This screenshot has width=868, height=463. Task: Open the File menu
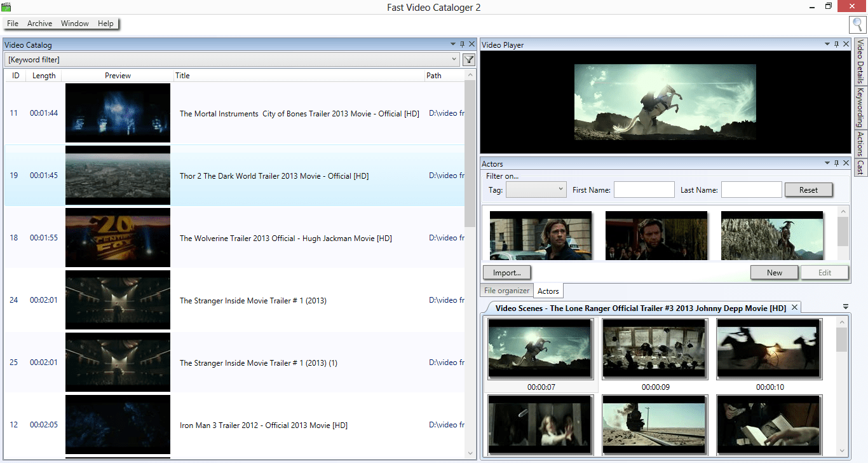13,24
